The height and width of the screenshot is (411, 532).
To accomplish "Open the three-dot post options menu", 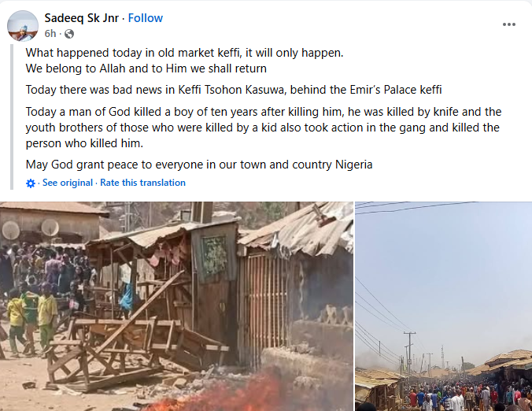I will click(509, 24).
